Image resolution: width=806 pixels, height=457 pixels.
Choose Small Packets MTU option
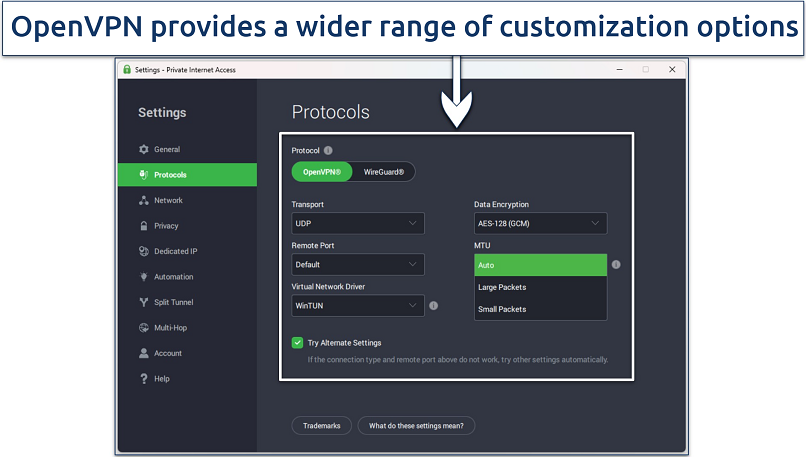540,309
